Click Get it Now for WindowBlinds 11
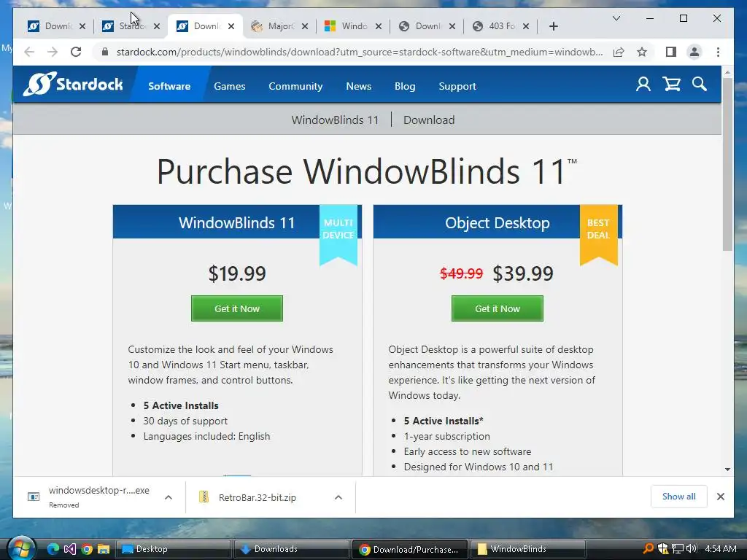 tap(237, 308)
